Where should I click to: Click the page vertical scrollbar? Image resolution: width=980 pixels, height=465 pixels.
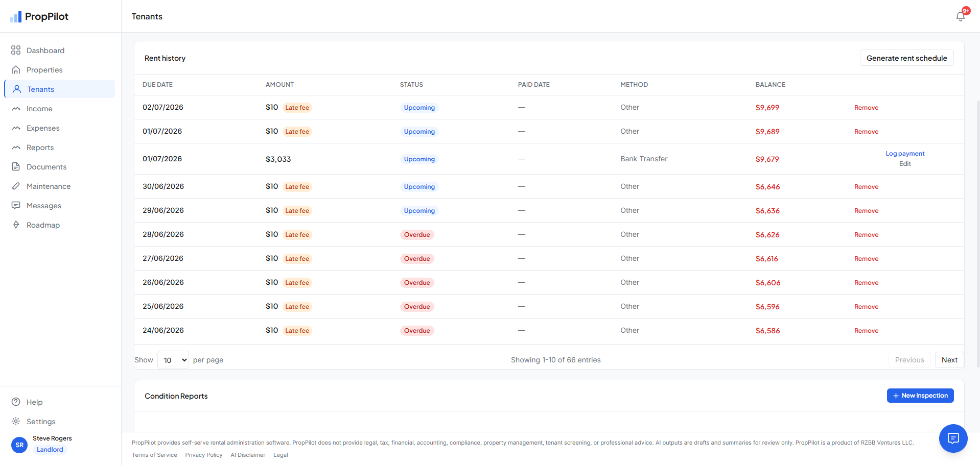tap(978, 233)
